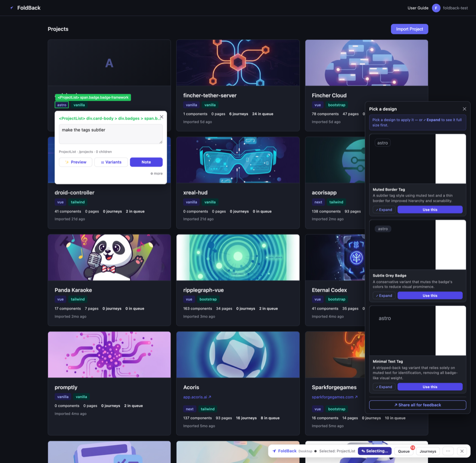Click the FoldBack arrow logo in the bottom toolbar

click(x=274, y=451)
